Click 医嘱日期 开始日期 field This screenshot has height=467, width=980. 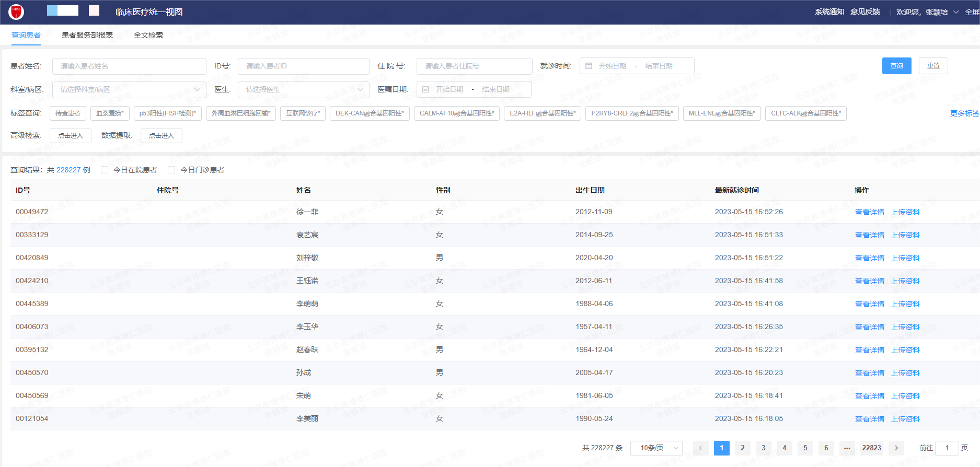tap(449, 89)
